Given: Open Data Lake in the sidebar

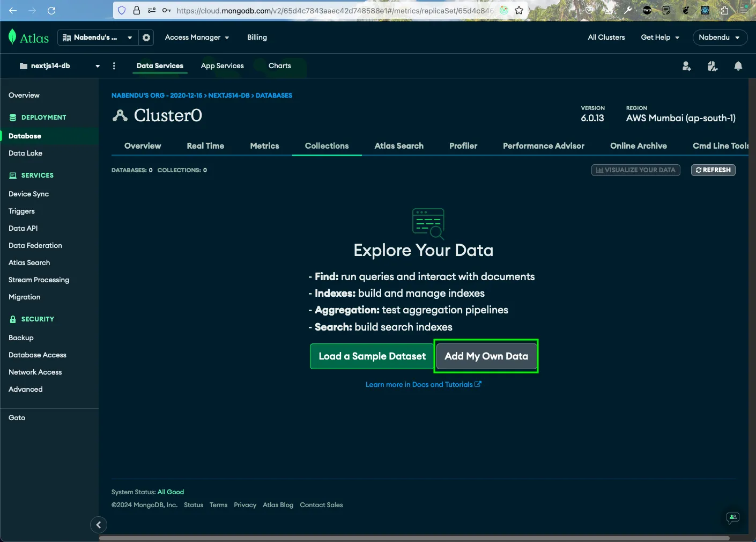Looking at the screenshot, I should click(25, 153).
